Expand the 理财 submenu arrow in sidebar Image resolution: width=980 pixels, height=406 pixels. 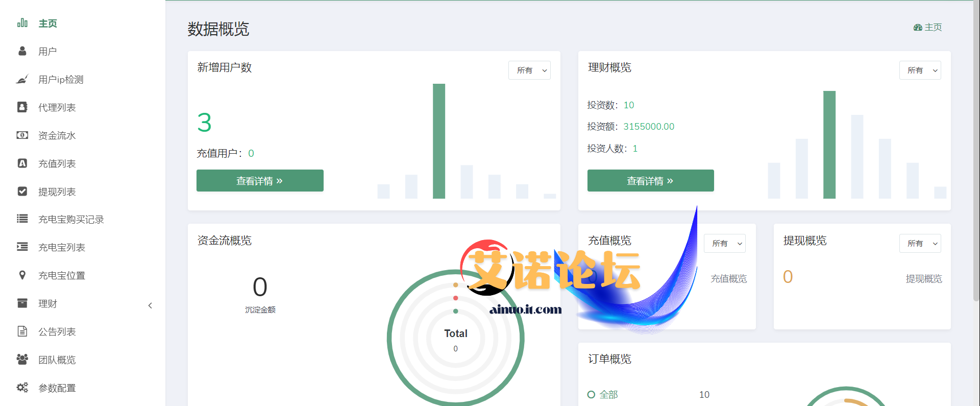tap(150, 305)
